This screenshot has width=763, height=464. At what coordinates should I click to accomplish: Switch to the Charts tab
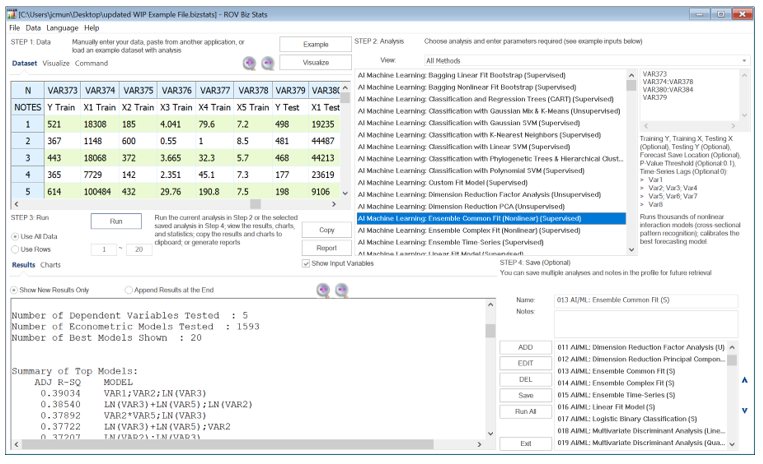click(x=51, y=265)
